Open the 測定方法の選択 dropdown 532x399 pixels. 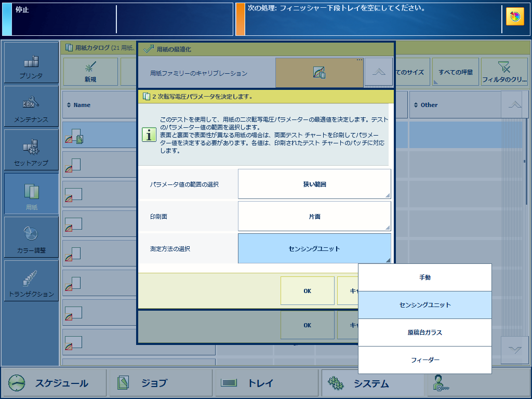pyautogui.click(x=314, y=248)
